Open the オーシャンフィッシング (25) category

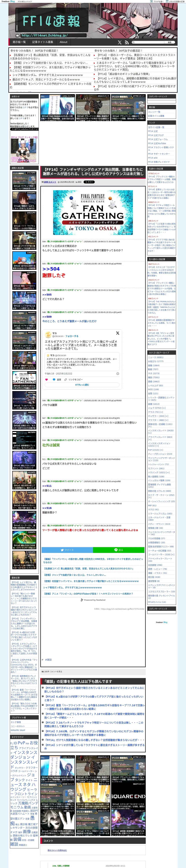coord(161,501)
